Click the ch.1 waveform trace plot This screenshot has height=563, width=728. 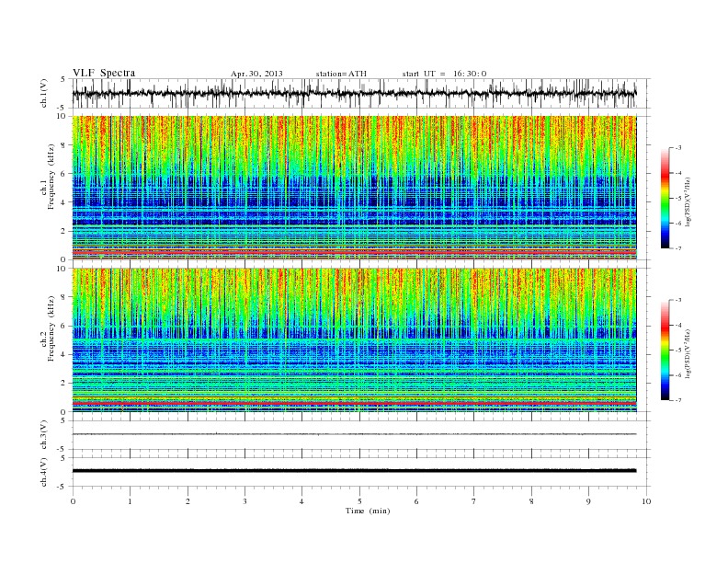pyautogui.click(x=354, y=93)
